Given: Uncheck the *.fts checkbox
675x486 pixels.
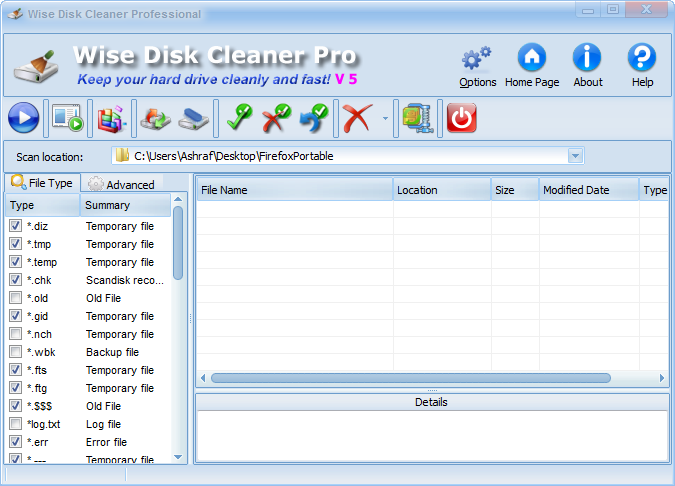Looking at the screenshot, I should tap(15, 370).
